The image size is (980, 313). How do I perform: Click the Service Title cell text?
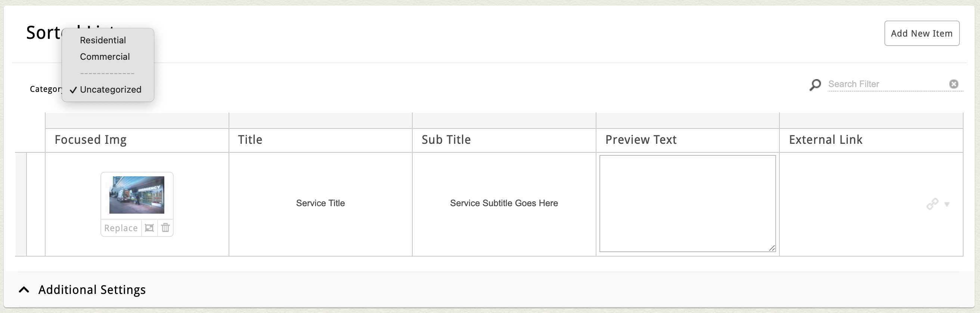[320, 203]
